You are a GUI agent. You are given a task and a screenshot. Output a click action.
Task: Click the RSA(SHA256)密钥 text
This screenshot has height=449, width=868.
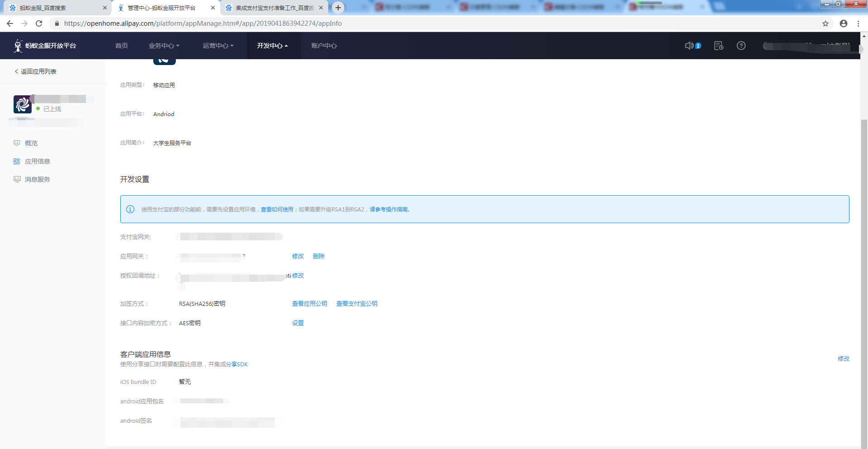pyautogui.click(x=202, y=304)
